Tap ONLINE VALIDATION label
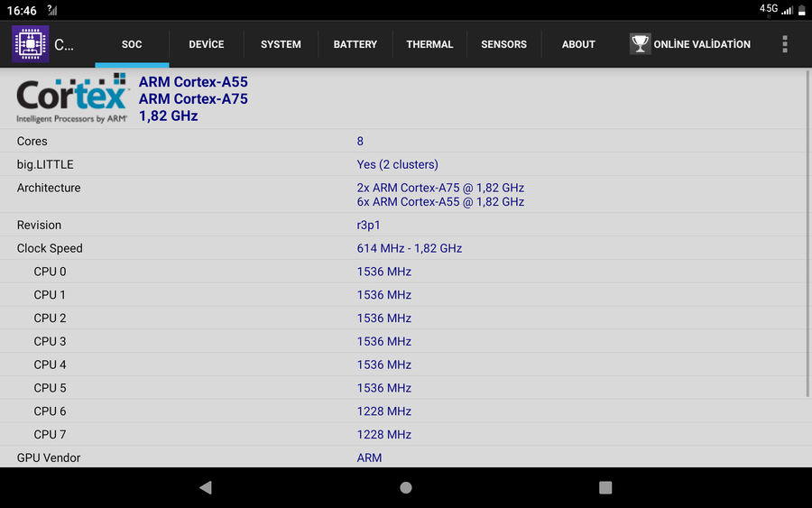This screenshot has width=812, height=508. pos(702,44)
